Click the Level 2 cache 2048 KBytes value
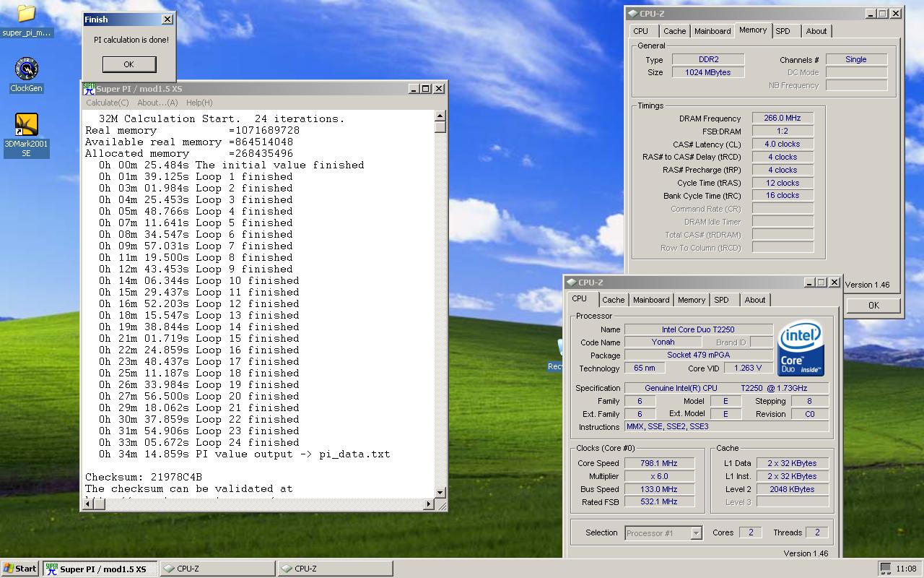924x578 pixels. (x=793, y=489)
